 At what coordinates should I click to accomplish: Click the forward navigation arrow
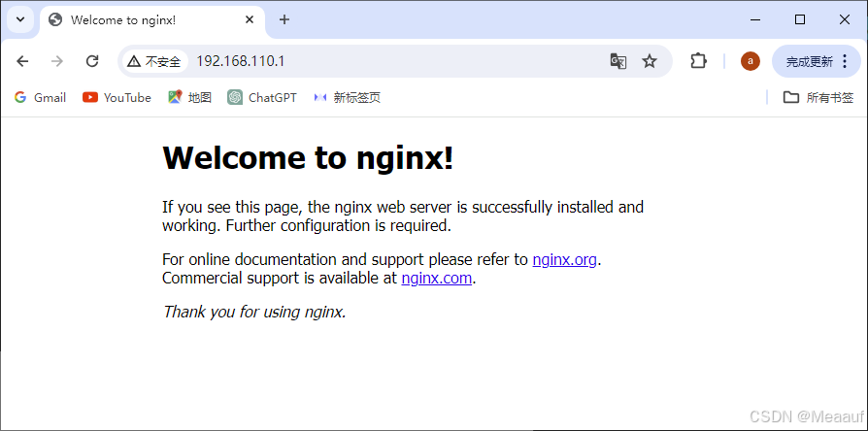(x=57, y=61)
